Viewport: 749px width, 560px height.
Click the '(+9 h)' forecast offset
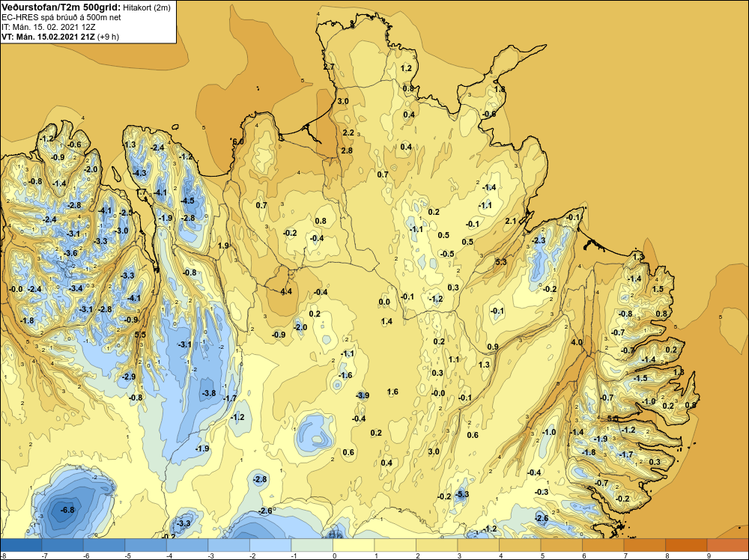tap(108, 37)
